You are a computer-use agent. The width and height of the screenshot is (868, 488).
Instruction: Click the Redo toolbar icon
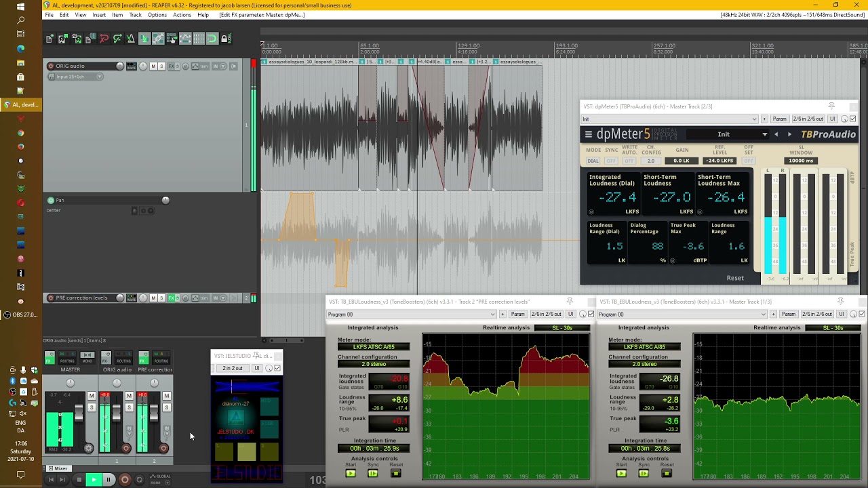click(117, 39)
